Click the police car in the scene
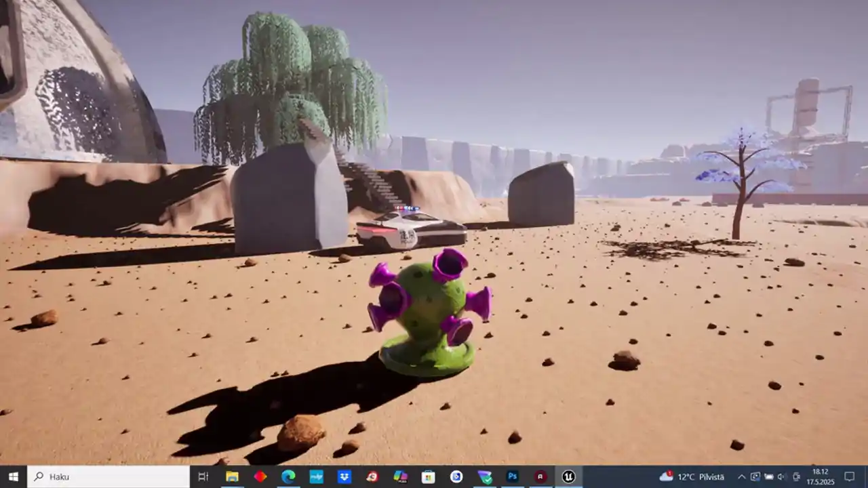The width and height of the screenshot is (868, 488). point(411,229)
